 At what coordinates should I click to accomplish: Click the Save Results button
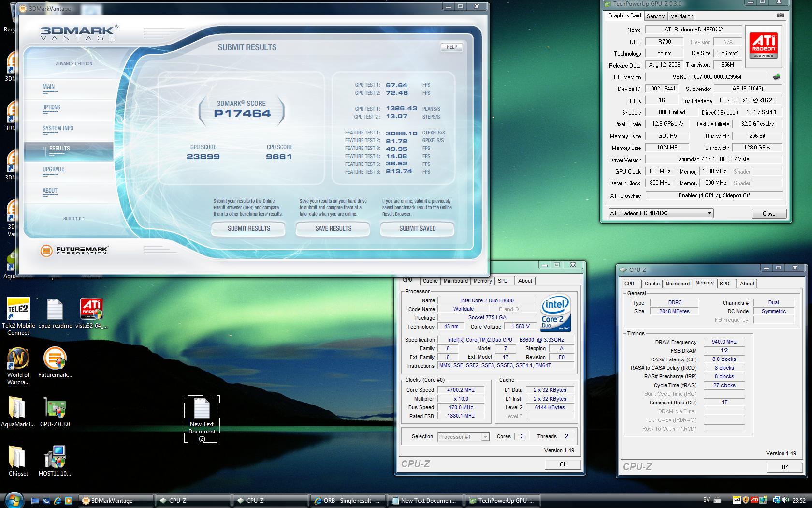coord(333,229)
